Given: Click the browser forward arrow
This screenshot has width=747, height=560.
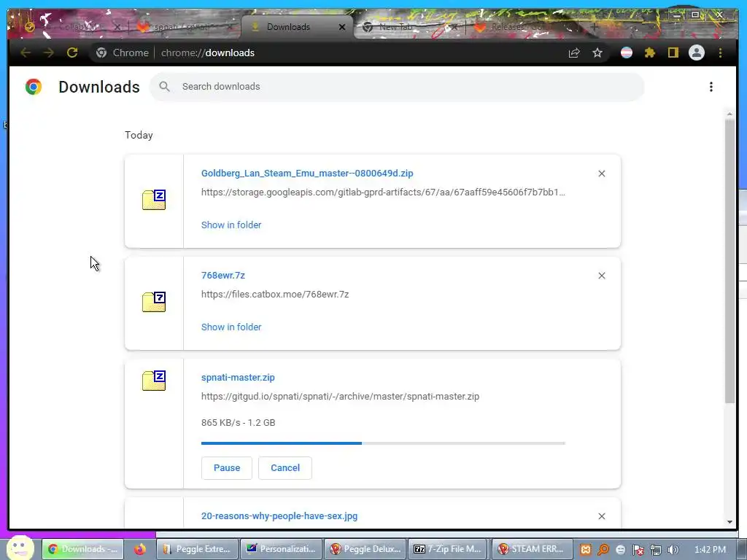Looking at the screenshot, I should pos(49,52).
